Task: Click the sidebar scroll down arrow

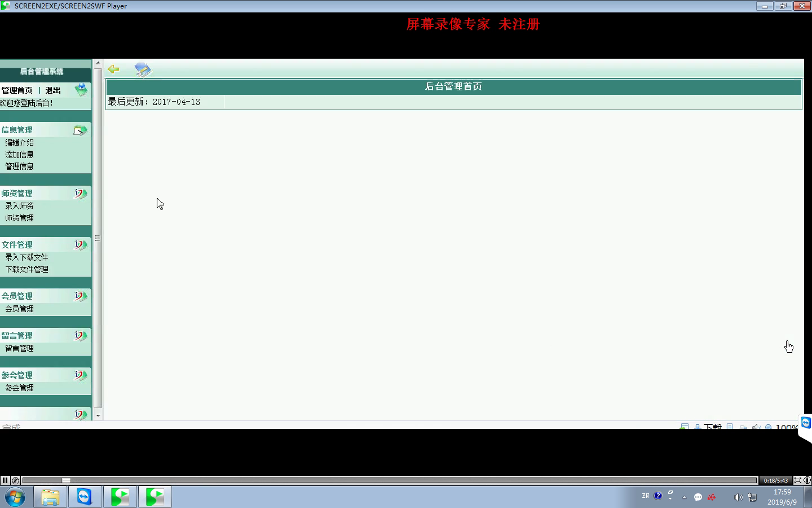Action: (x=98, y=415)
